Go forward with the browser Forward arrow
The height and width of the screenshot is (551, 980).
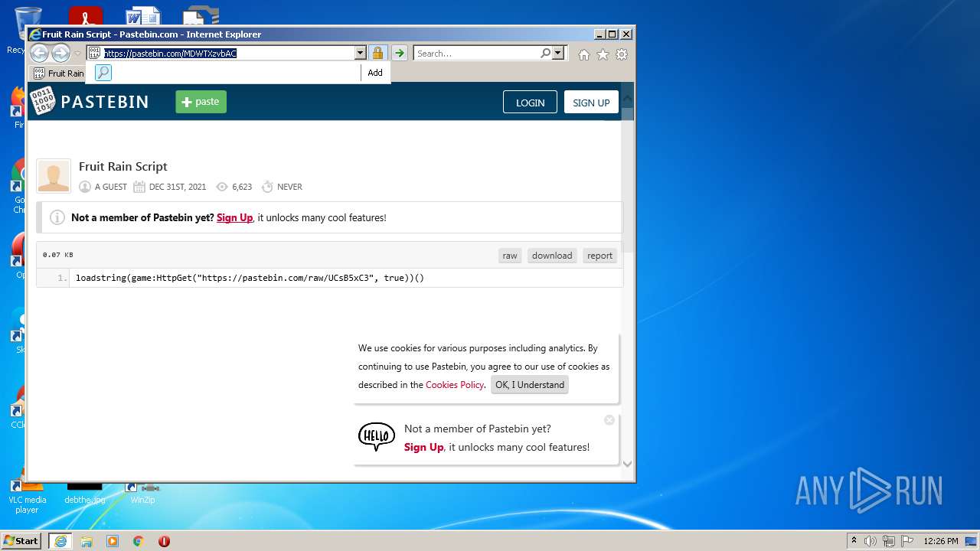60,53
